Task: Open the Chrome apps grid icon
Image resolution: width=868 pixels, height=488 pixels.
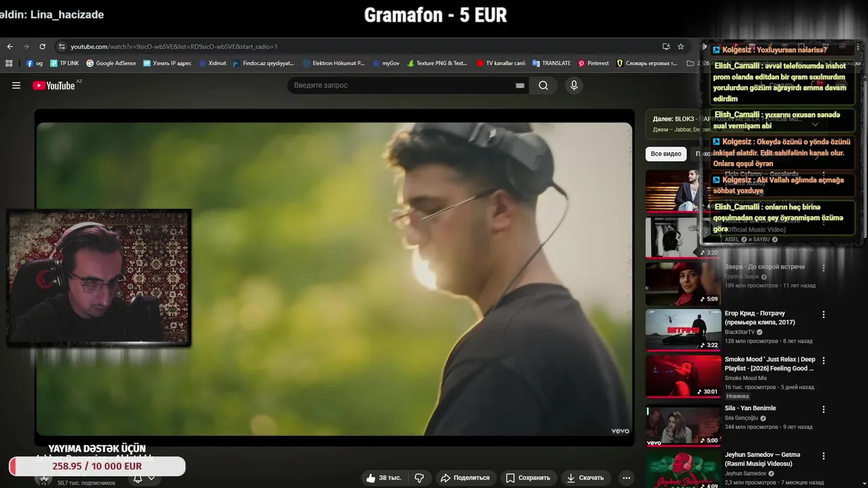Action: click(9, 63)
